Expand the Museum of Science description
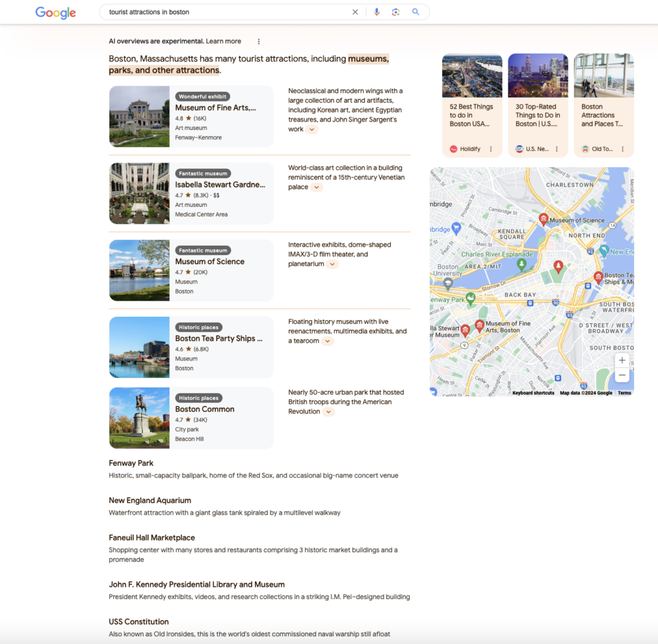658x644 pixels. [332, 264]
